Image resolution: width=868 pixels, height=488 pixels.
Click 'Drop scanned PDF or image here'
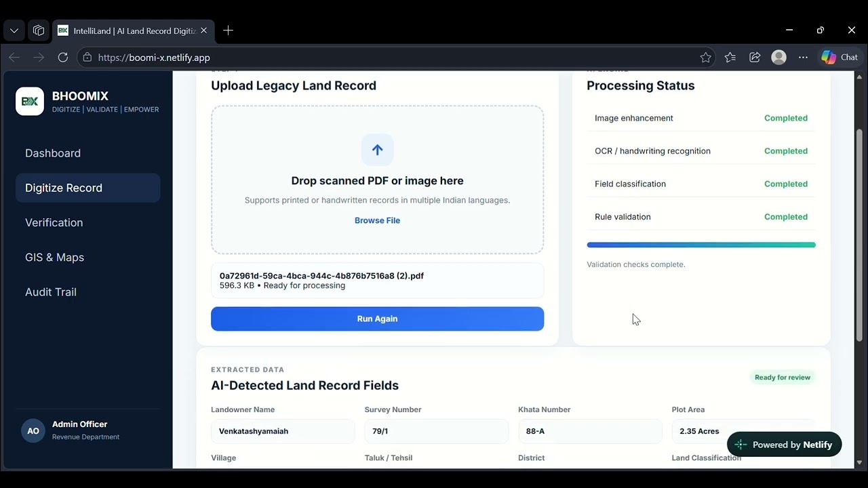tap(378, 181)
